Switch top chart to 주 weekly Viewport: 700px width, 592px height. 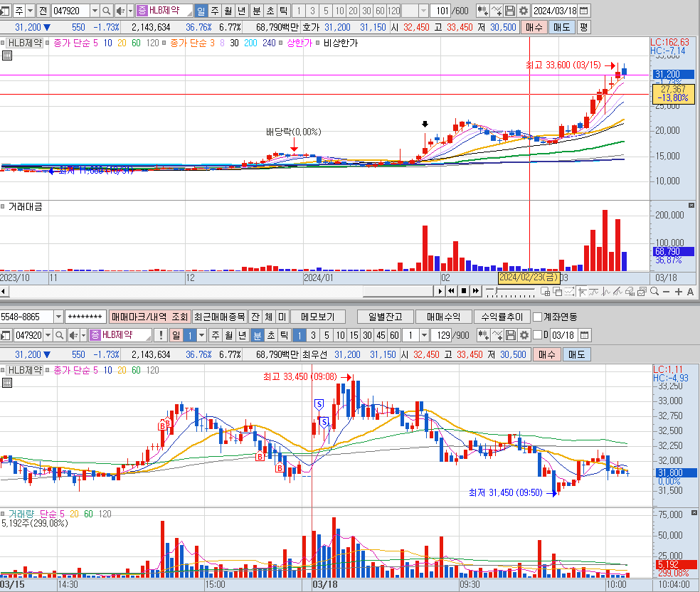click(x=215, y=11)
